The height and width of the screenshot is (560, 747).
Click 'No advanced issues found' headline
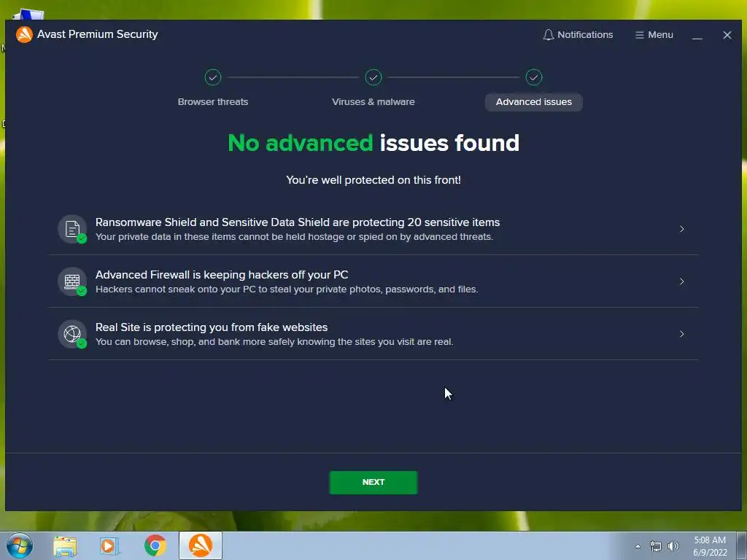373,143
